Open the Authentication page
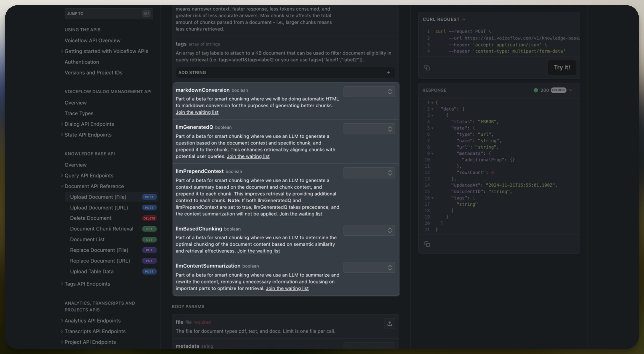644x354 pixels. pos(82,62)
